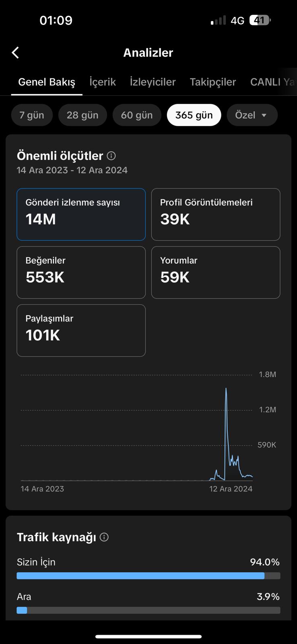297x644 pixels.
Task: Select the 28 gün time range
Action: pos(82,115)
